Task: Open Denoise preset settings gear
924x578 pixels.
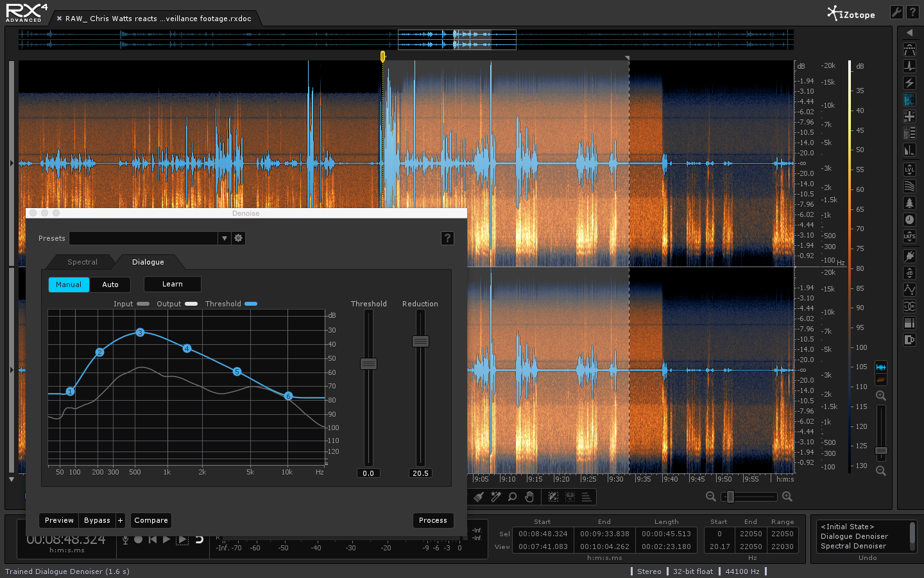Action: click(238, 238)
